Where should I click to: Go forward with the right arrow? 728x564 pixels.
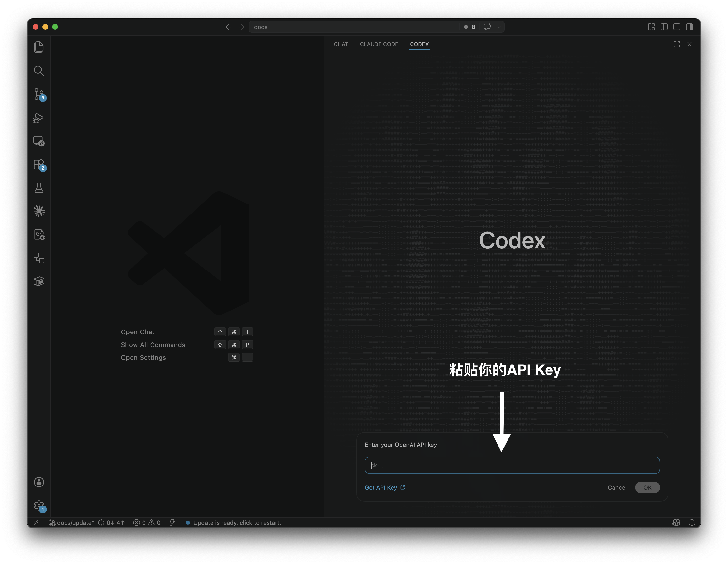click(x=241, y=27)
